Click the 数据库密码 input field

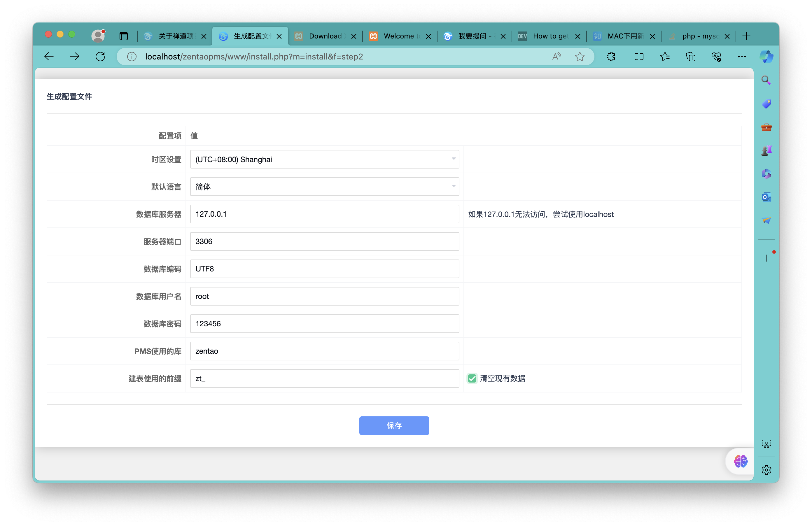point(324,323)
